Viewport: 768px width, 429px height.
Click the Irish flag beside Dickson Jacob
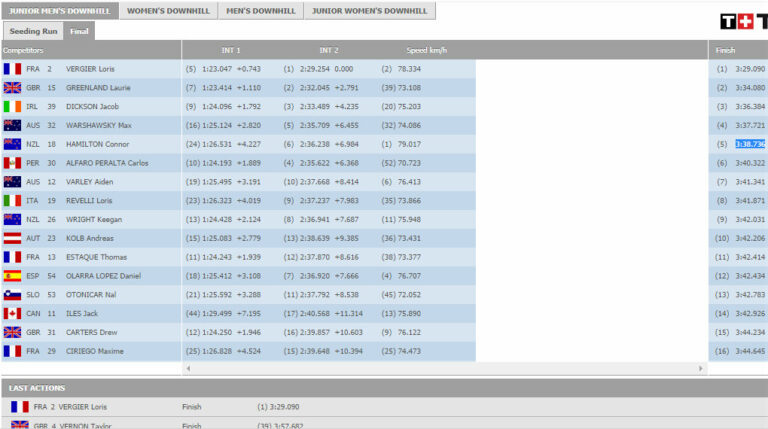coord(12,107)
